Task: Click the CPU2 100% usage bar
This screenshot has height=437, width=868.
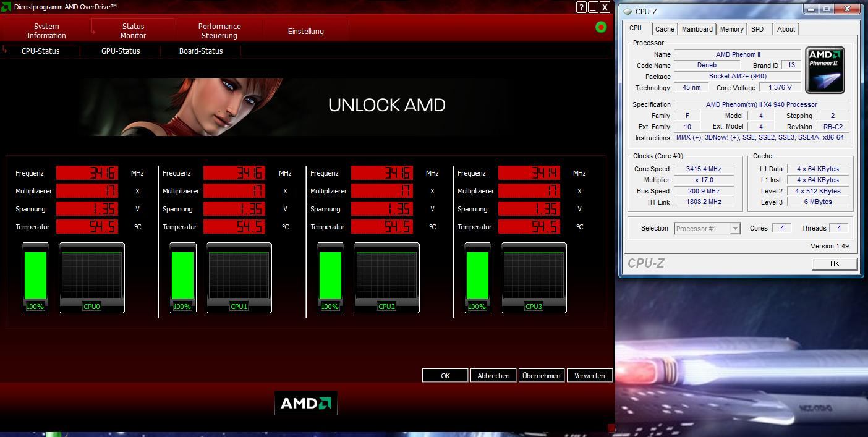Action: 330,278
